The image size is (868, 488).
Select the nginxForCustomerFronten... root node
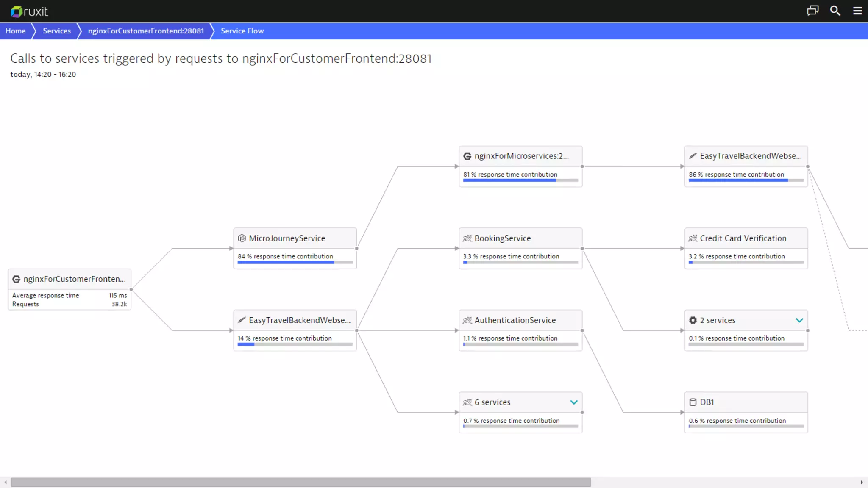click(x=75, y=279)
